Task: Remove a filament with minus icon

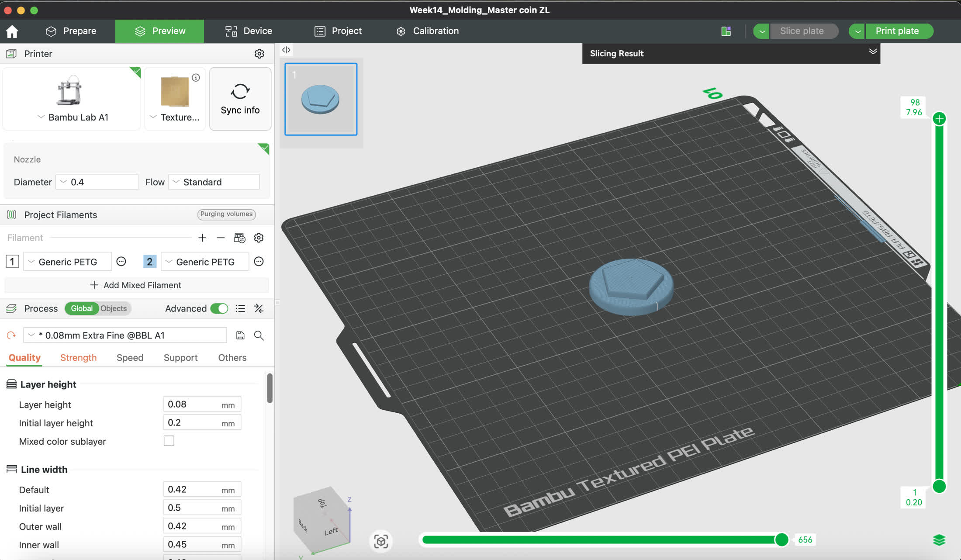Action: tap(221, 238)
